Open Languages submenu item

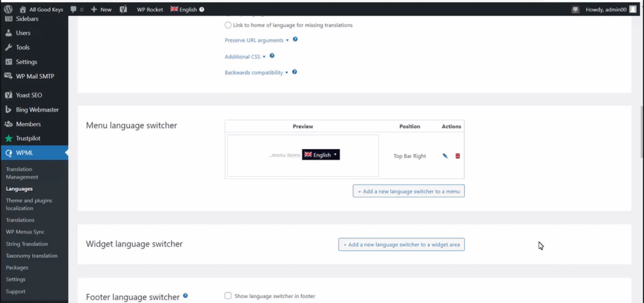coord(19,189)
